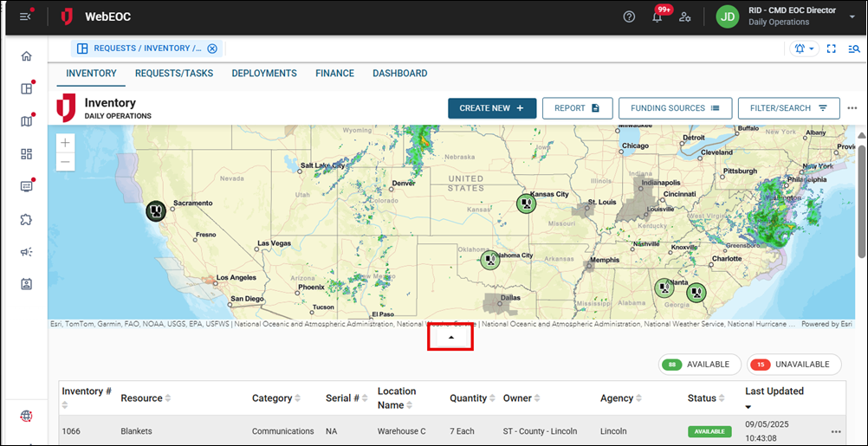This screenshot has height=446, width=868.
Task: Open the list search icon at top right
Action: (x=853, y=48)
